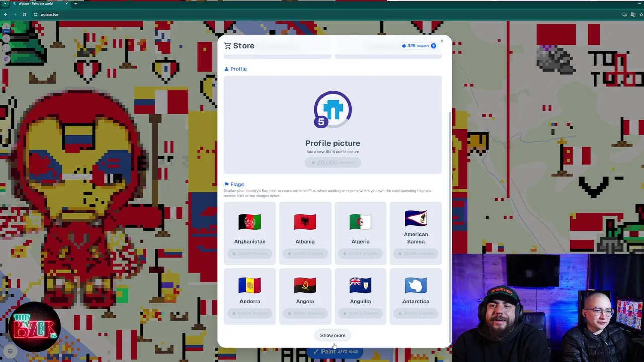Viewport: 644px width, 362px height.
Task: Click Albania's Droplets price button
Action: (x=305, y=254)
